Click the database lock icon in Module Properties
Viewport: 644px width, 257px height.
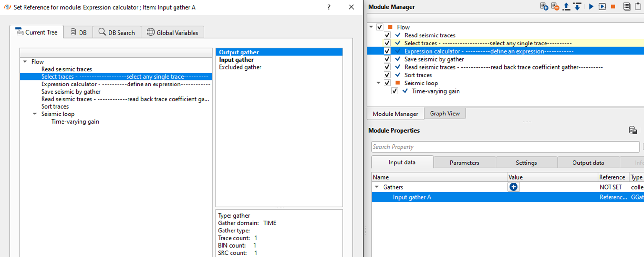click(633, 130)
